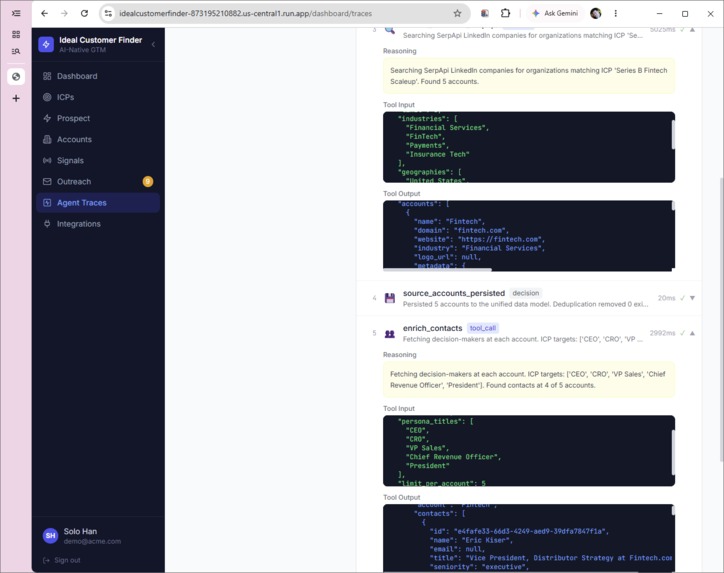Click the Outreach notification badge
The image size is (724, 573).
coord(148,181)
